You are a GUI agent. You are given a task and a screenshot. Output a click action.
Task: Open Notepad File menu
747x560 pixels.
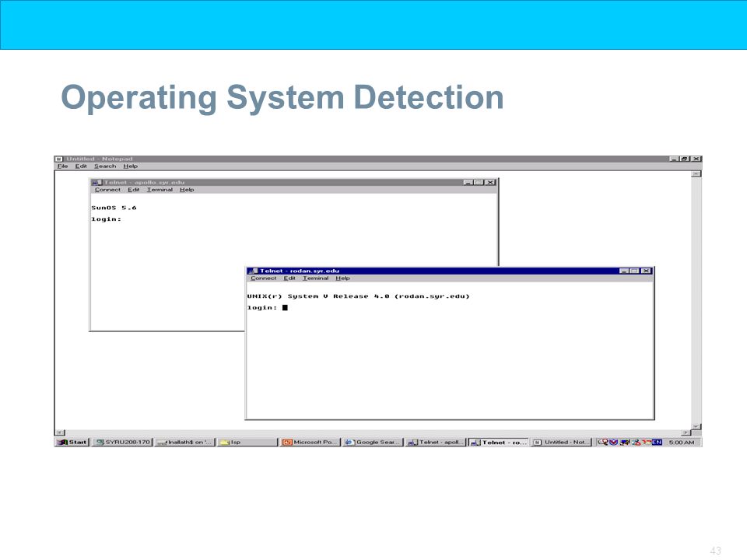coord(62,166)
